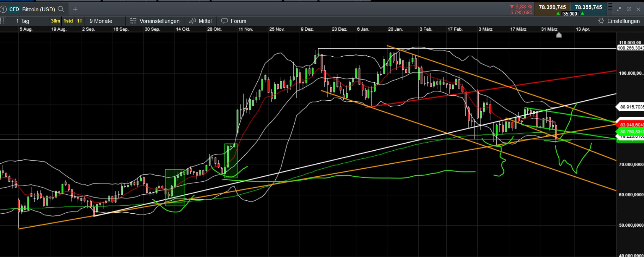Open the Mittel price type menu
The width and height of the screenshot is (644, 257).
click(201, 21)
